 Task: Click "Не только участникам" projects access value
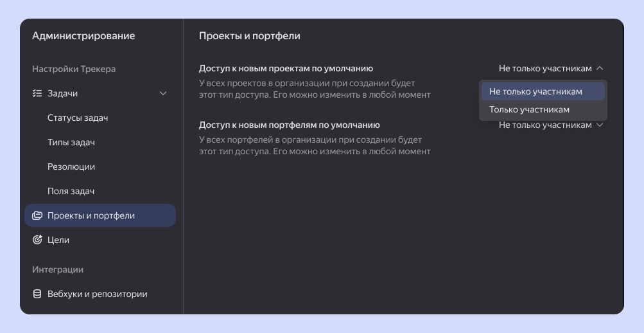545,68
